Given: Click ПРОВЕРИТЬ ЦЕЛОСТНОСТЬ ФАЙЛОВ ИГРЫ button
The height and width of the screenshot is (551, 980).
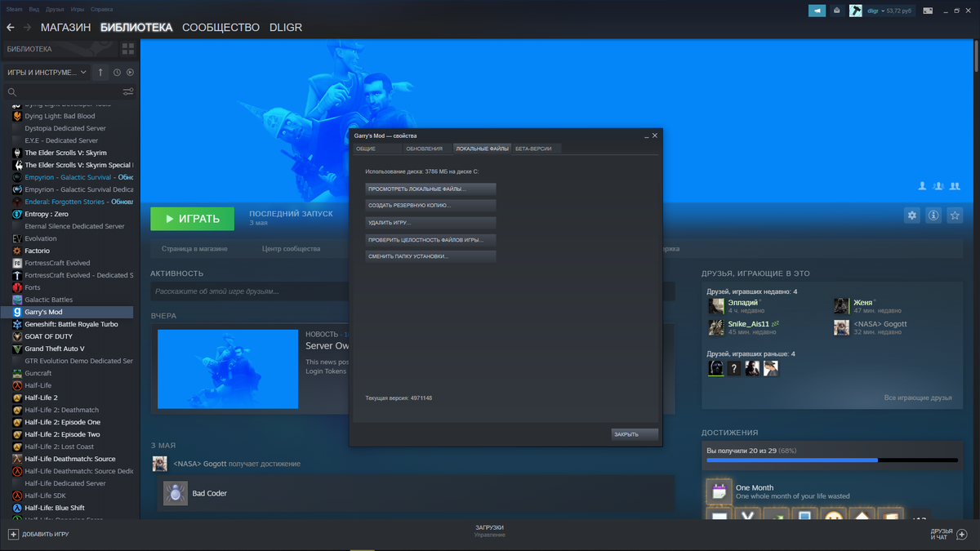Looking at the screenshot, I should (x=430, y=240).
